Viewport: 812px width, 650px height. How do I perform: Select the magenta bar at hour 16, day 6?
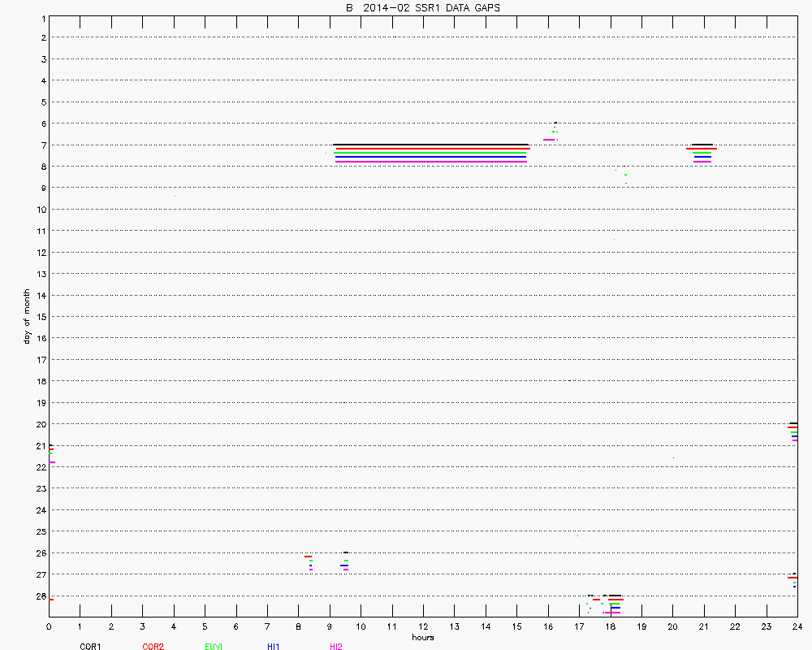click(549, 140)
